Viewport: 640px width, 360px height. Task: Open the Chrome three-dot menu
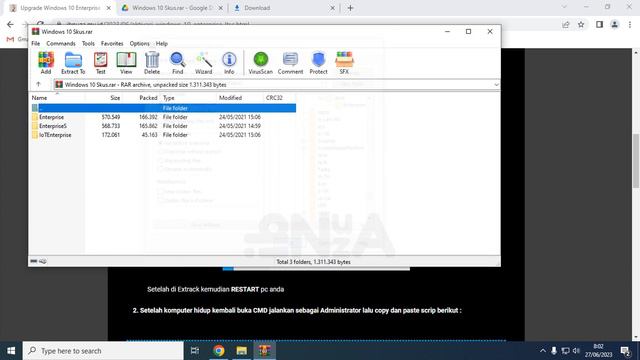point(630,25)
